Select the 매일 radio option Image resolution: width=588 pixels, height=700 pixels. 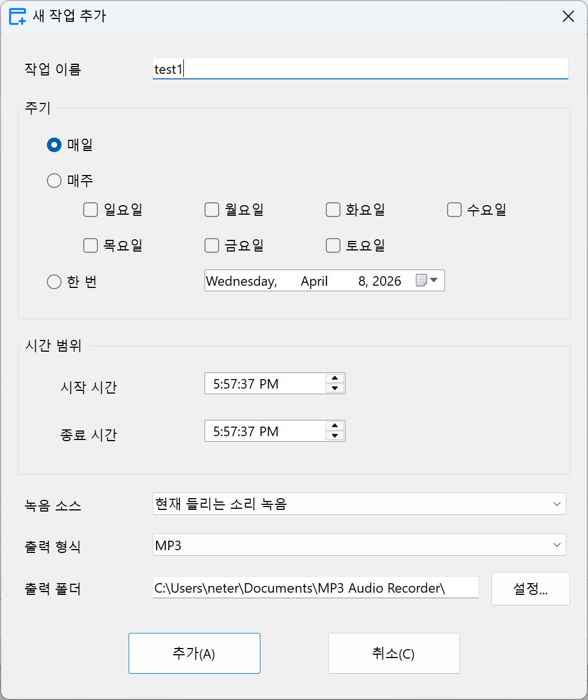click(x=54, y=145)
